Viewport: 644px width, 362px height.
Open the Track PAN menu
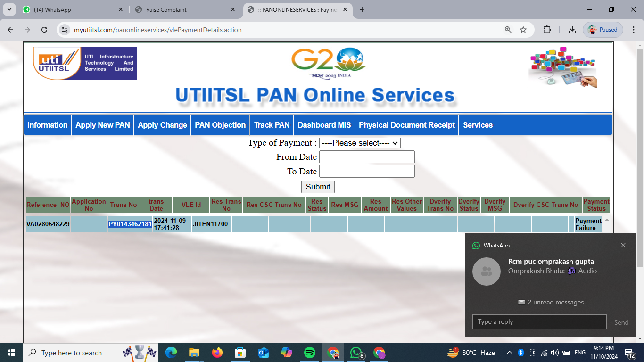click(x=272, y=125)
